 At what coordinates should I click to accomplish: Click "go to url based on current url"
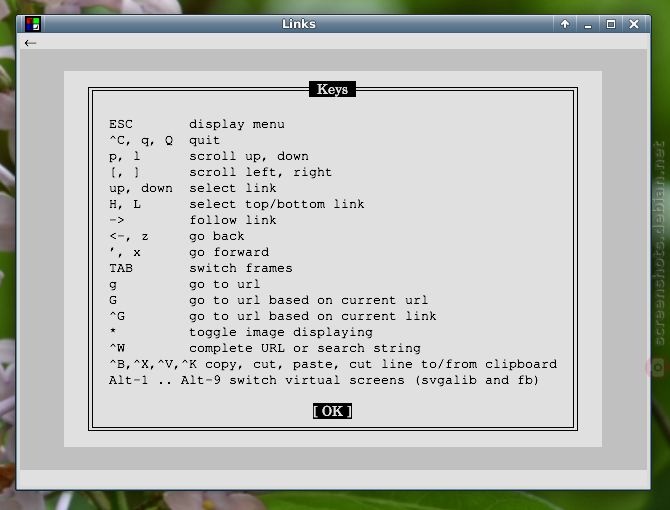(309, 300)
